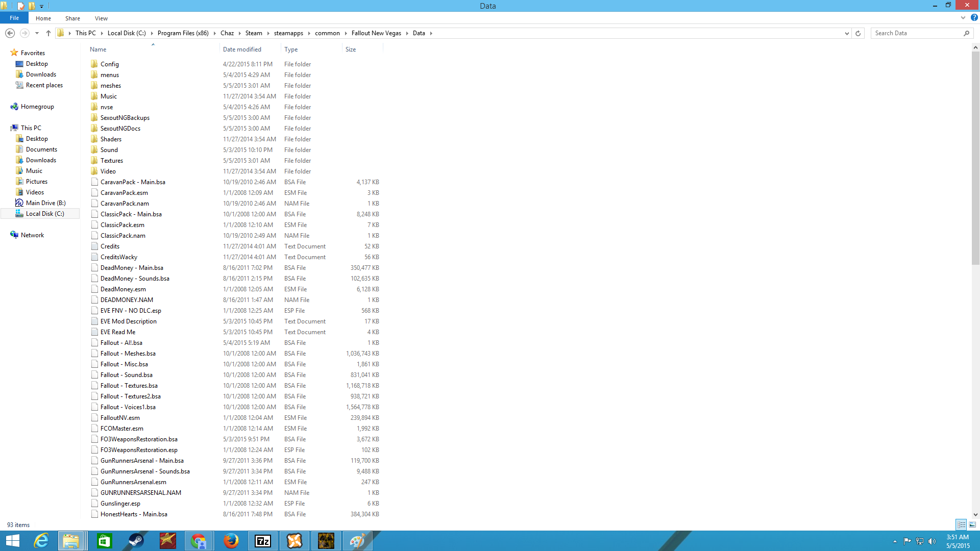Image resolution: width=980 pixels, height=551 pixels.
Task: Click the search magnifier icon
Action: pyautogui.click(x=966, y=33)
